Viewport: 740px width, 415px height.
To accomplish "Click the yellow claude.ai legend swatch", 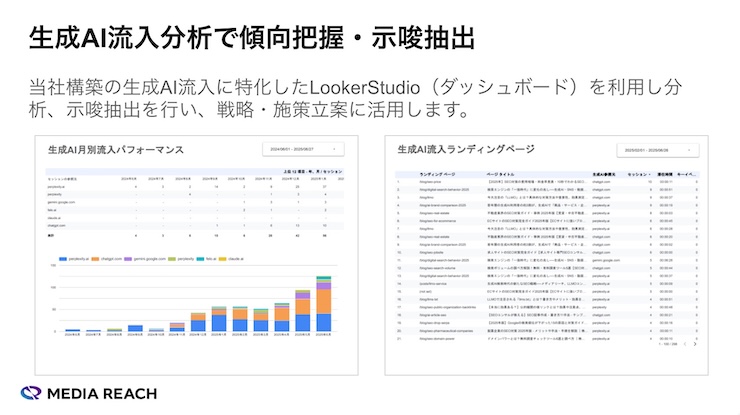I will (222, 259).
